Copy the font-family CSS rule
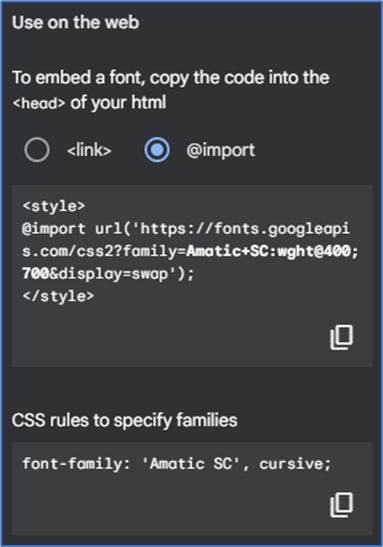This screenshot has height=547, width=383. (341, 504)
